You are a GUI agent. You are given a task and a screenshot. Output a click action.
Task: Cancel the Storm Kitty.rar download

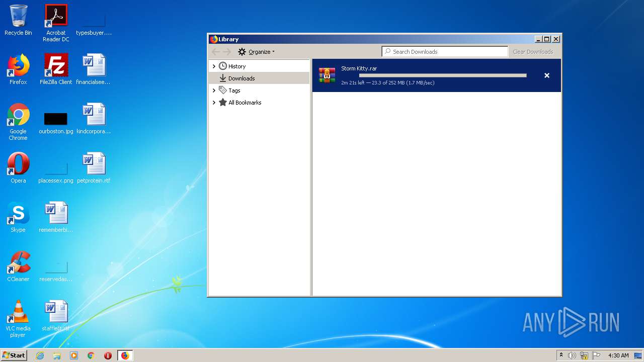coord(547,75)
